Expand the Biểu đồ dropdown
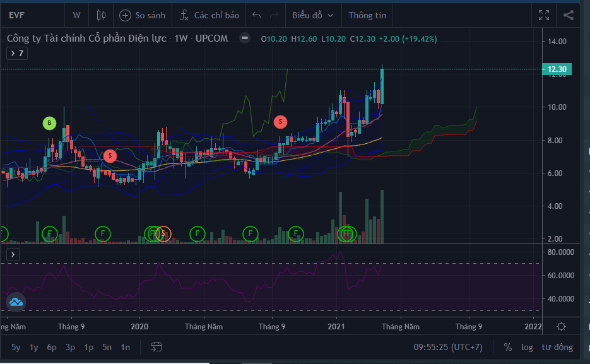This screenshot has height=364, width=590. [312, 15]
